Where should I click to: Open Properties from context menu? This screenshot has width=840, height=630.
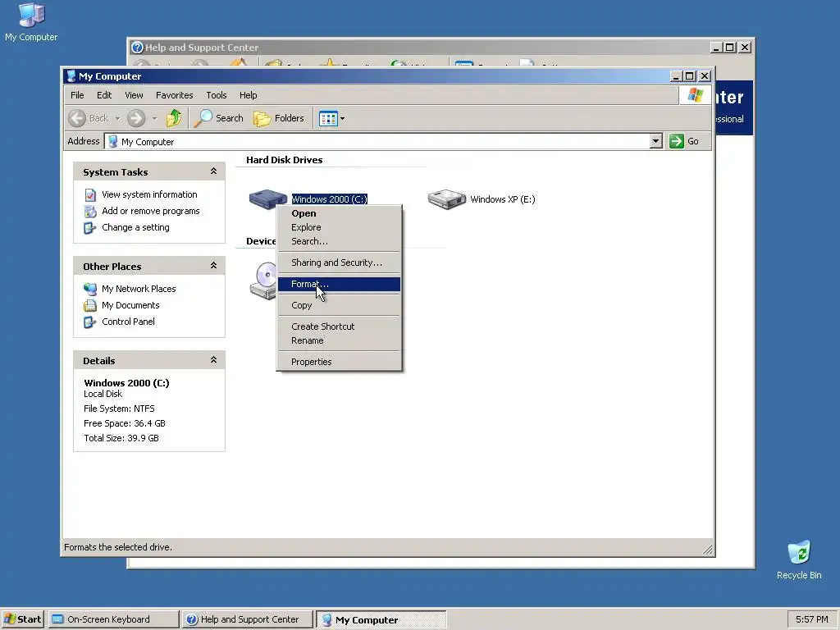pos(339,362)
